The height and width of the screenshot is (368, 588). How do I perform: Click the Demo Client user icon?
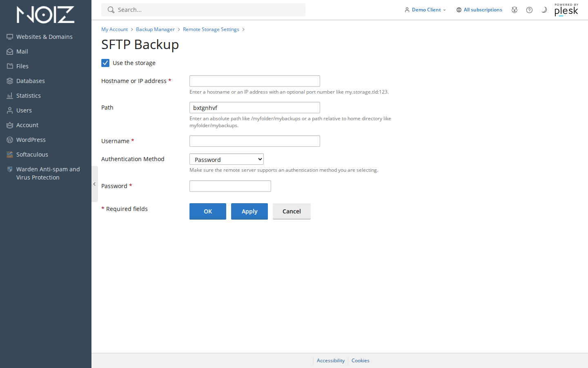407,10
